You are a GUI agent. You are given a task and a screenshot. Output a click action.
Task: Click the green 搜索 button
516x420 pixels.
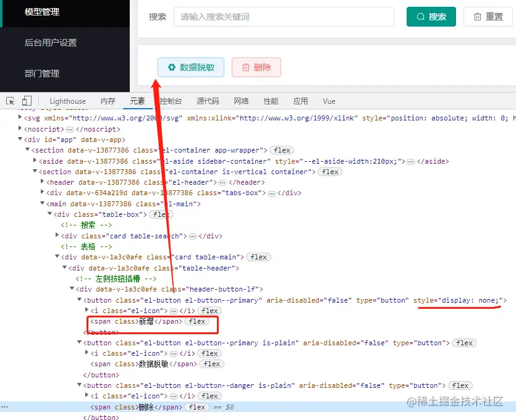click(431, 17)
